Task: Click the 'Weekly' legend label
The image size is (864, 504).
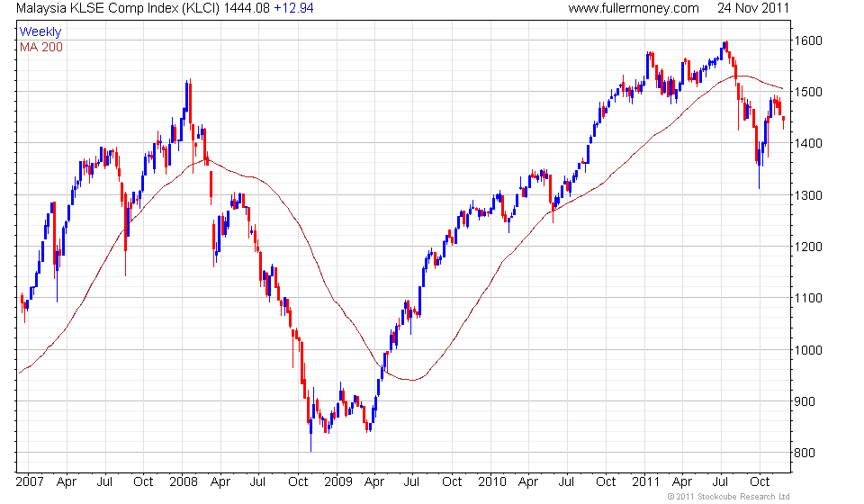Action: pos(40,31)
